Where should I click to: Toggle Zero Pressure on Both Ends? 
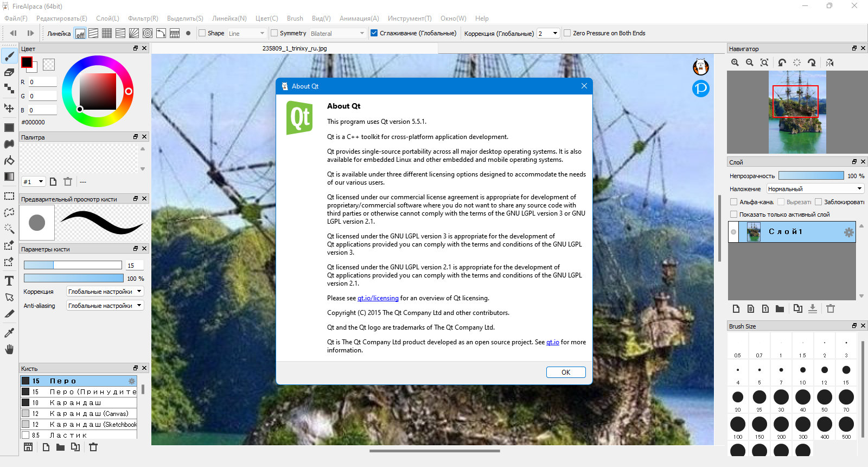[567, 33]
